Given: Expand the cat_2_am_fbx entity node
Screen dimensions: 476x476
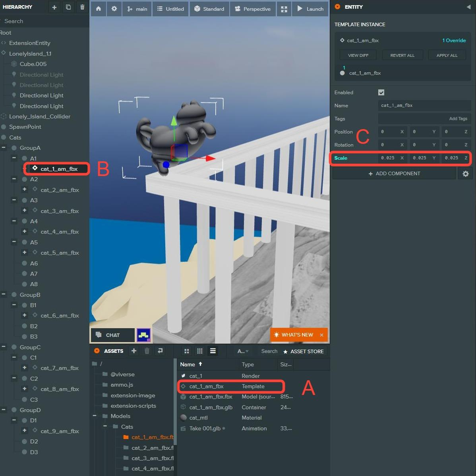Looking at the screenshot, I should click(25, 190).
